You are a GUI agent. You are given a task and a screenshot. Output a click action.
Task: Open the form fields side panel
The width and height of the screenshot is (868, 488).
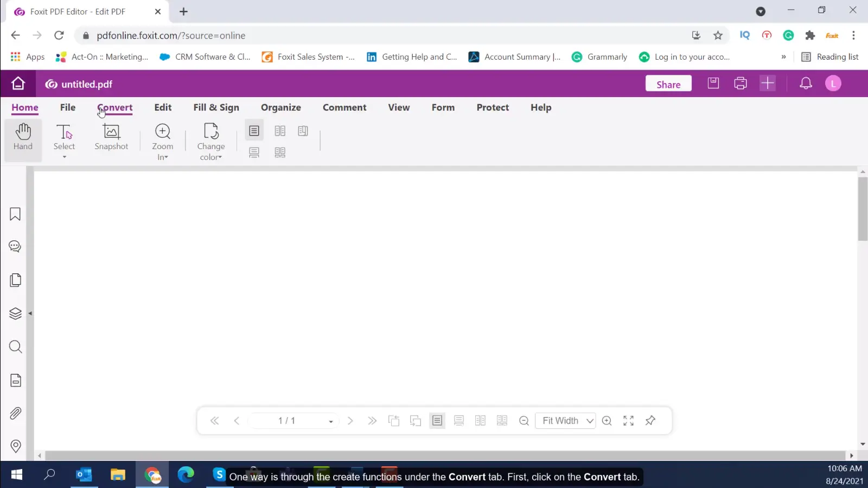15,380
